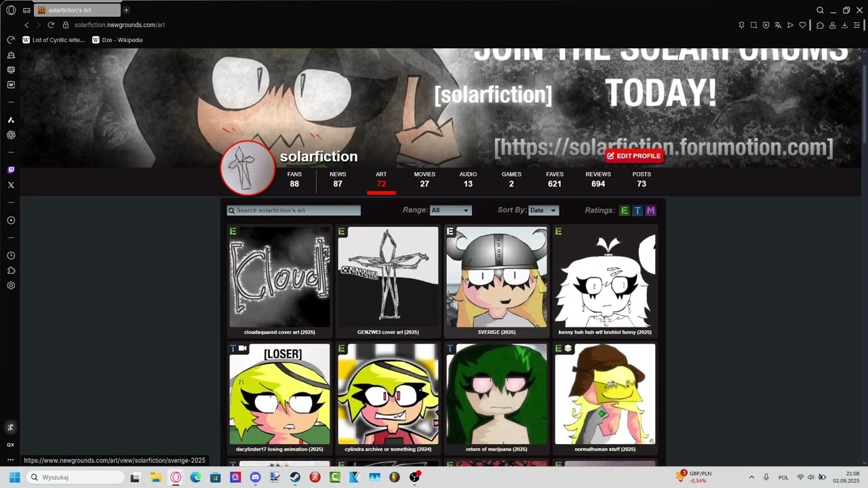
Task: Open return of marijuana thumbnail
Action: 496,394
